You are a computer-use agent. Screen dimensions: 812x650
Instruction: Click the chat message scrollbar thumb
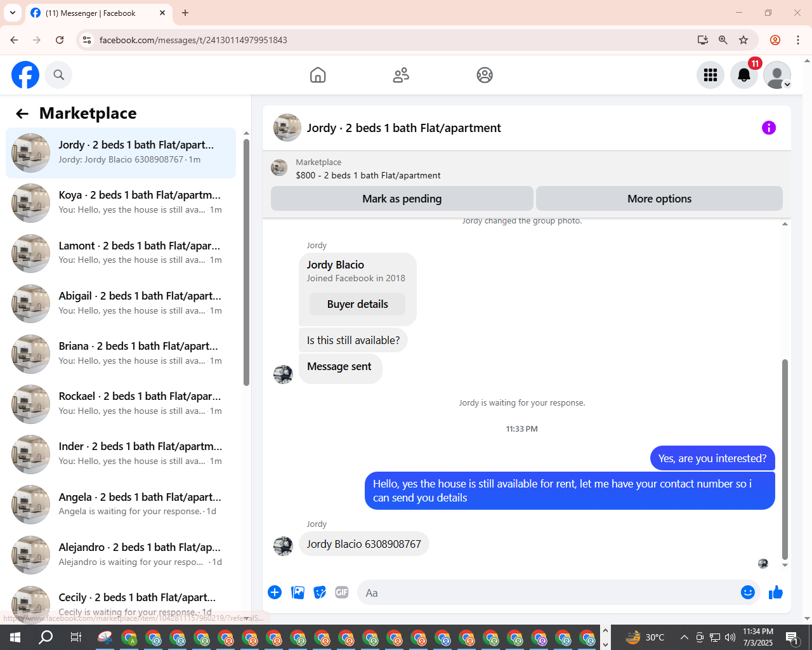(785, 459)
